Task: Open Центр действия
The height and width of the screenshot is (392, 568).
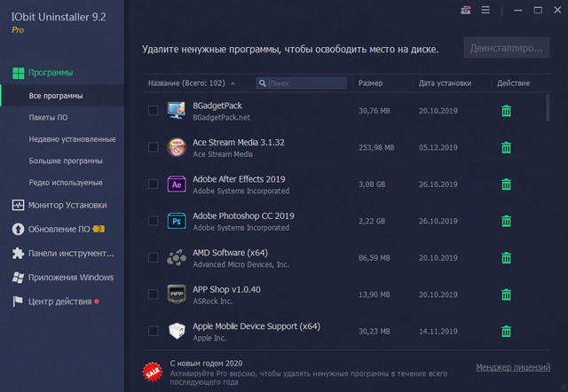Action: pyautogui.click(x=59, y=302)
